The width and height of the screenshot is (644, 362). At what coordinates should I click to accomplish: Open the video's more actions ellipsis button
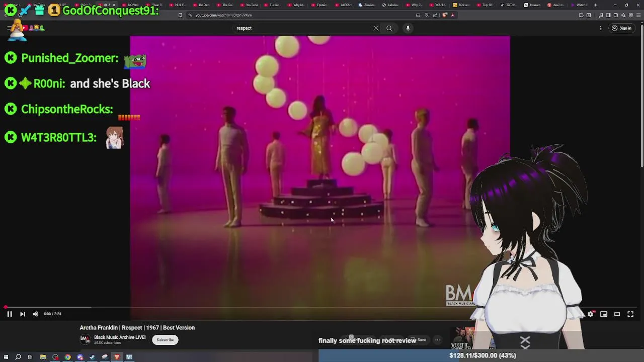[437, 340]
